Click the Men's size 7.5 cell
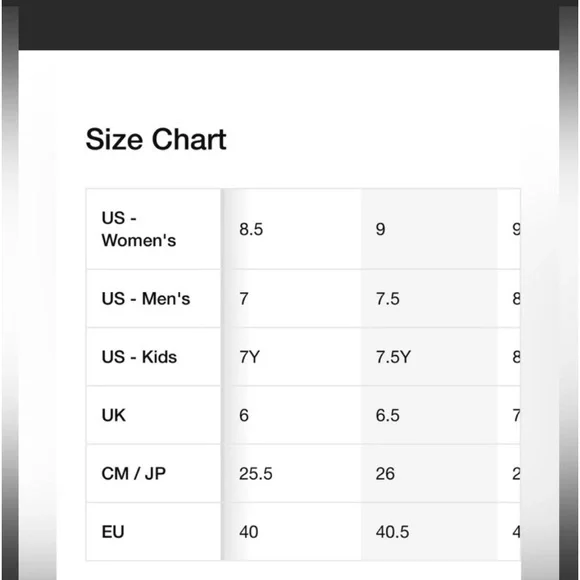 tap(429, 299)
